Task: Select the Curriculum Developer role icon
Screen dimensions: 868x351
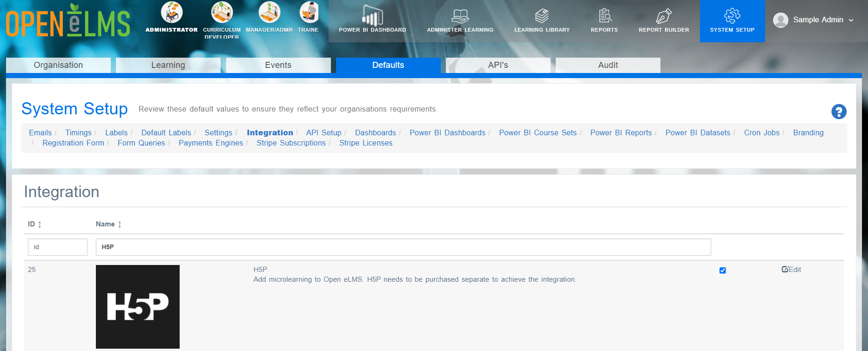Action: tap(222, 12)
